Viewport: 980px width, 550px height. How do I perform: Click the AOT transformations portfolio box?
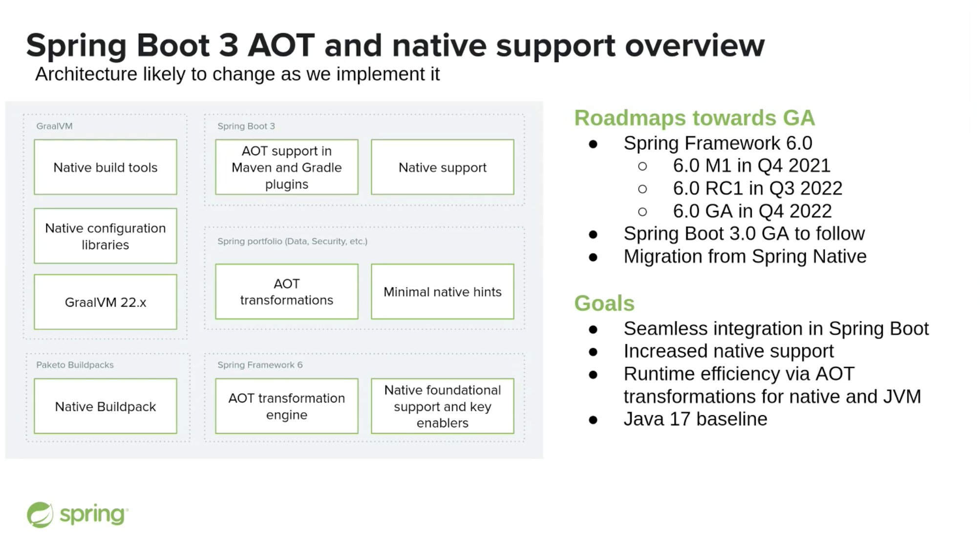pos(286,291)
